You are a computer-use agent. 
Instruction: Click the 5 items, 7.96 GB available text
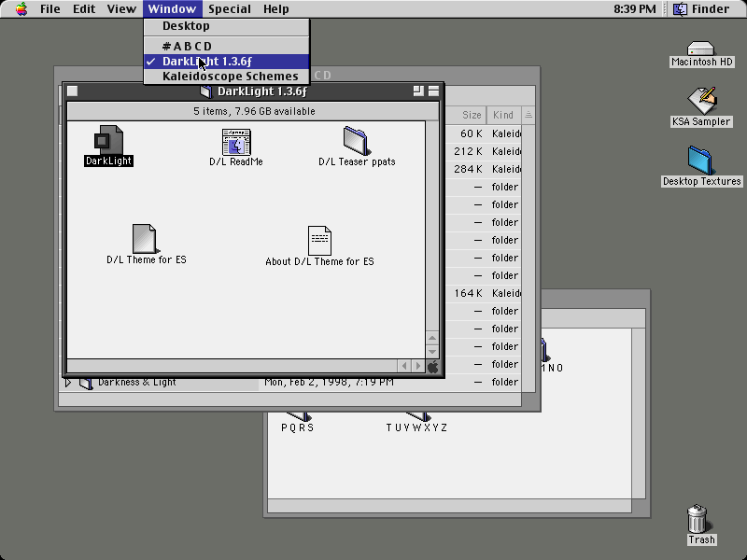[254, 111]
